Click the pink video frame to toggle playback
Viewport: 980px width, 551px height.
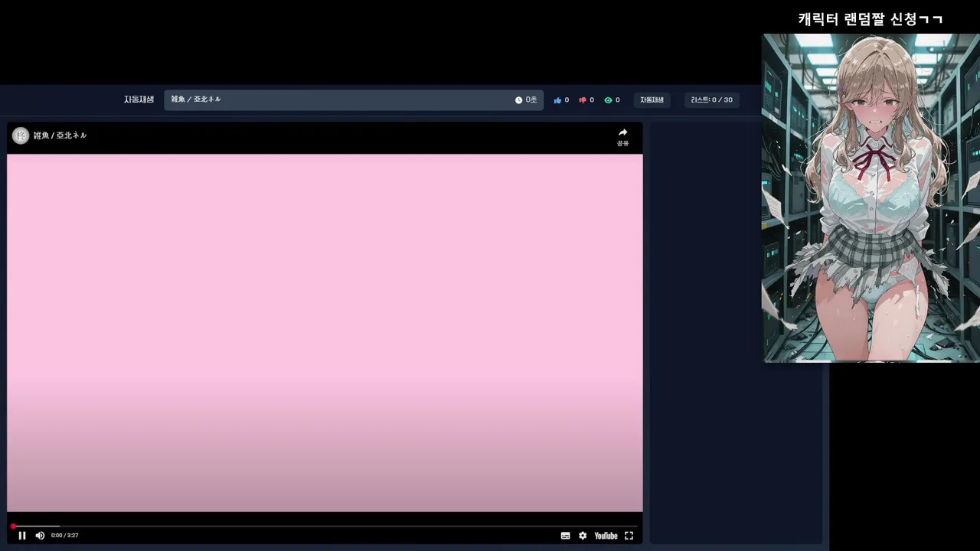click(325, 333)
